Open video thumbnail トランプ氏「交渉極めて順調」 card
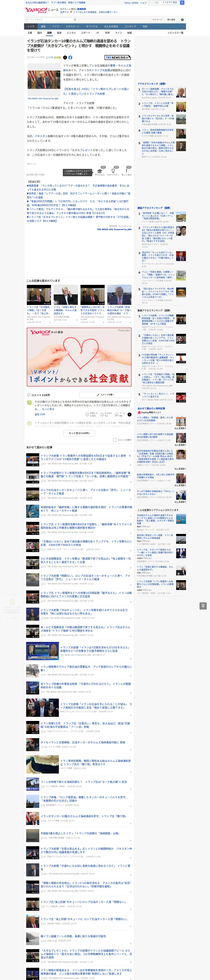Image resolution: width=210 pixels, height=980 pixels. tap(39, 295)
